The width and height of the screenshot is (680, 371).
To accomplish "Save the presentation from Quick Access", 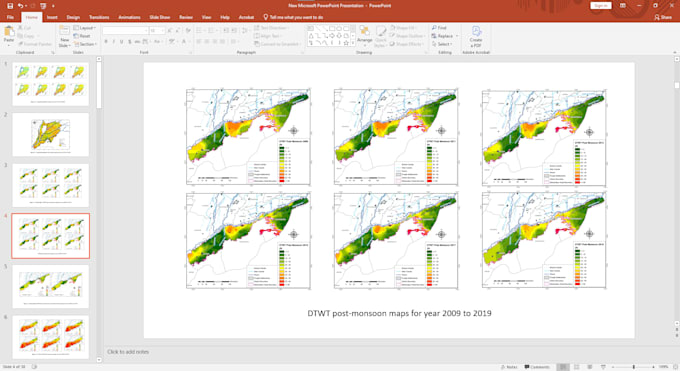I will click(10, 6).
